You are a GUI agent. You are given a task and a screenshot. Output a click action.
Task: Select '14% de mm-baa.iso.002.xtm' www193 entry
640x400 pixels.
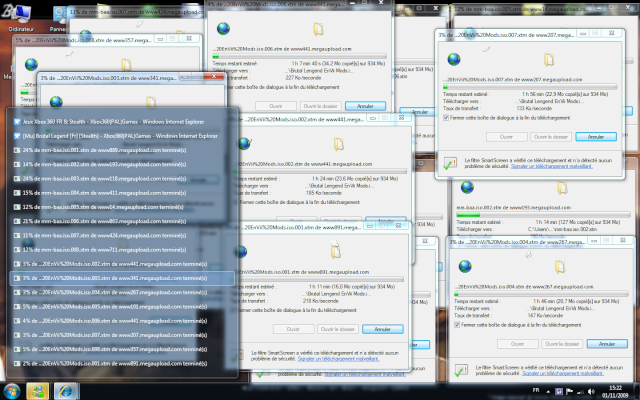tap(122, 164)
